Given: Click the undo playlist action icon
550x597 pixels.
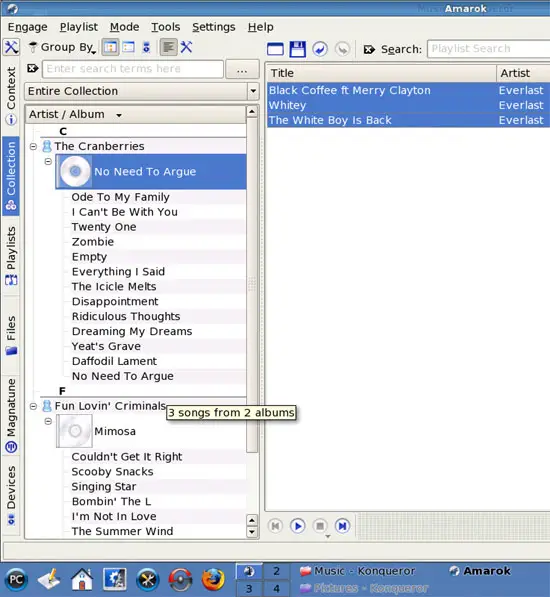Looking at the screenshot, I should (320, 49).
